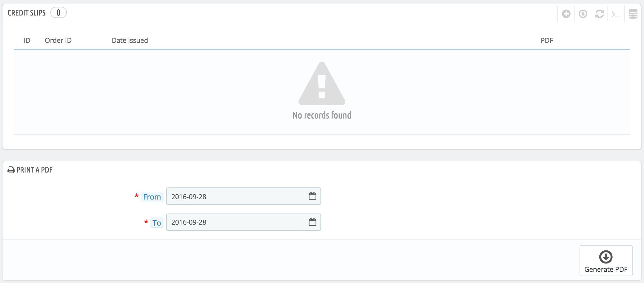Click the add new credit slip icon
This screenshot has height=283, width=644.
tap(566, 14)
